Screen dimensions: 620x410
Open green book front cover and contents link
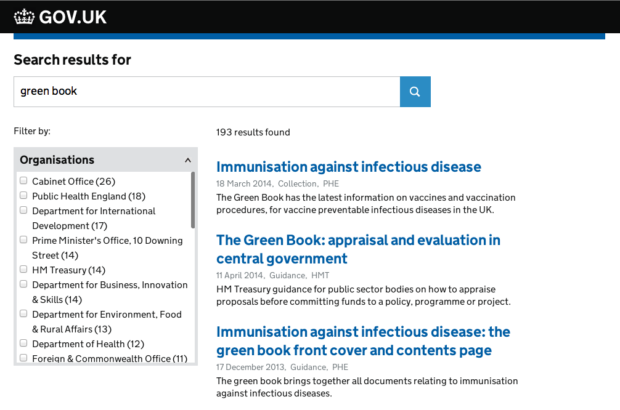point(363,341)
